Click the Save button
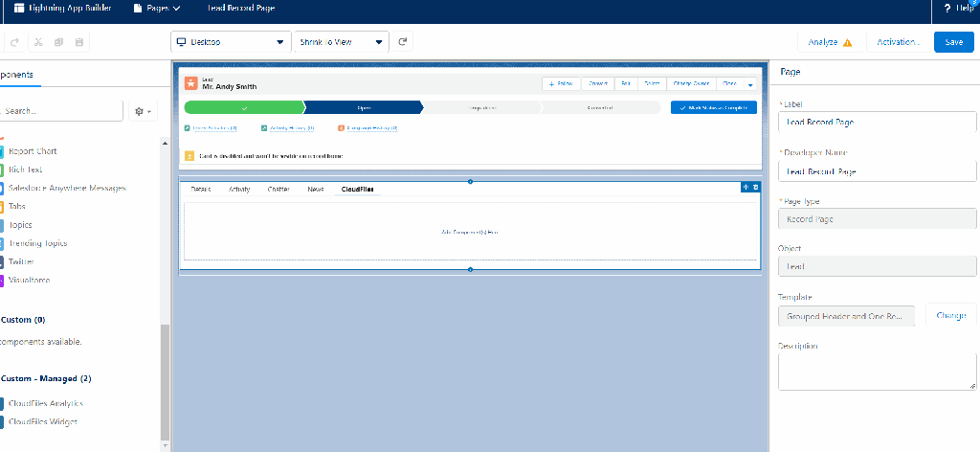This screenshot has height=452, width=980. tap(954, 42)
